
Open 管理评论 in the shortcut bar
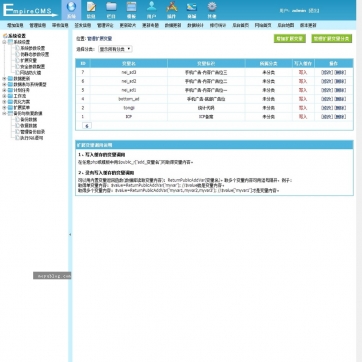point(105,25)
